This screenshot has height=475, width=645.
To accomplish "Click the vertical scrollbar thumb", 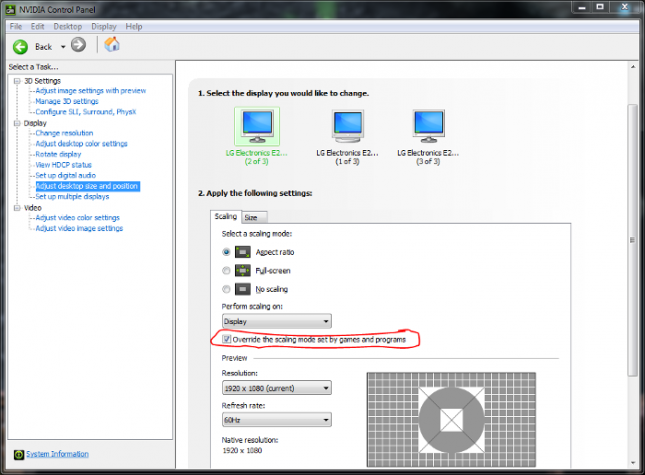I will pos(632,240).
